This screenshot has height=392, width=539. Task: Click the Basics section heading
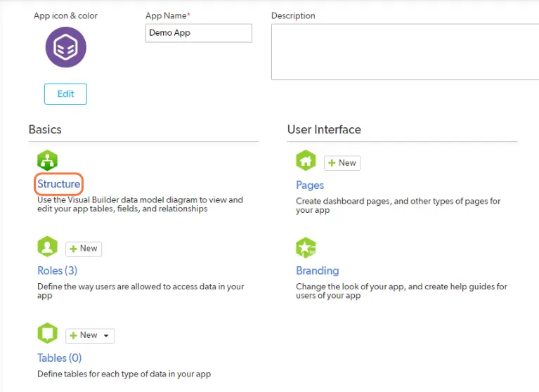pyautogui.click(x=45, y=129)
